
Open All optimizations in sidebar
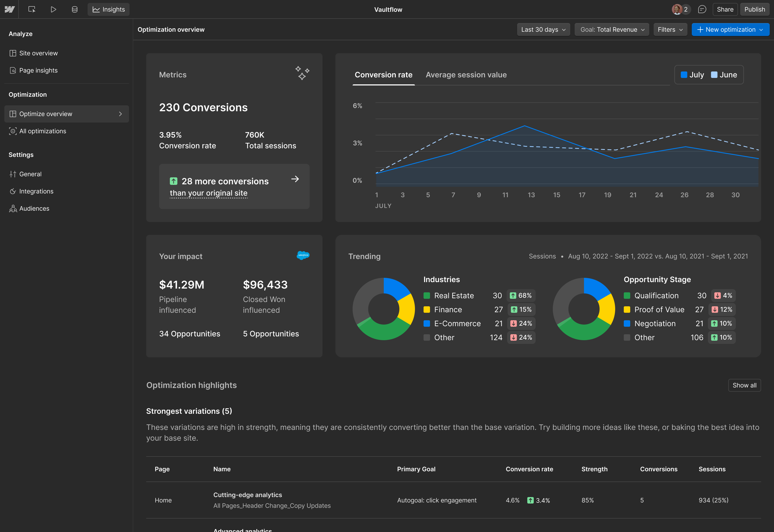43,131
